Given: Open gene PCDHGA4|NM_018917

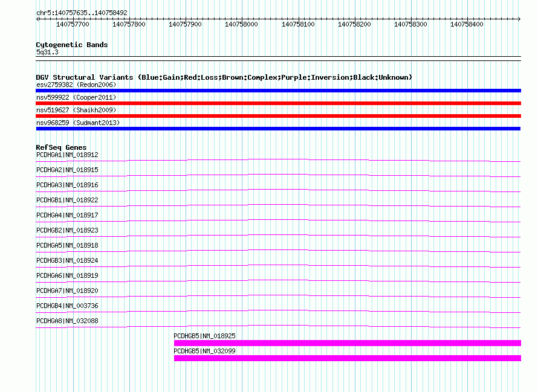Looking at the screenshot, I should (67, 215).
